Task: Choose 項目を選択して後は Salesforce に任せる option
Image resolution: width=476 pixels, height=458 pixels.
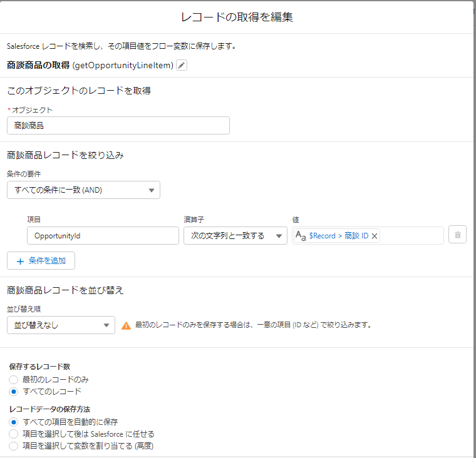Action: coord(13,434)
